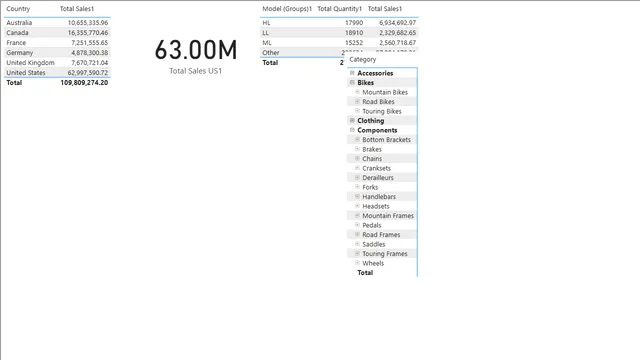Click the 16,355,770.46 sales value
Screen dimensions: 640x360
[88, 33]
